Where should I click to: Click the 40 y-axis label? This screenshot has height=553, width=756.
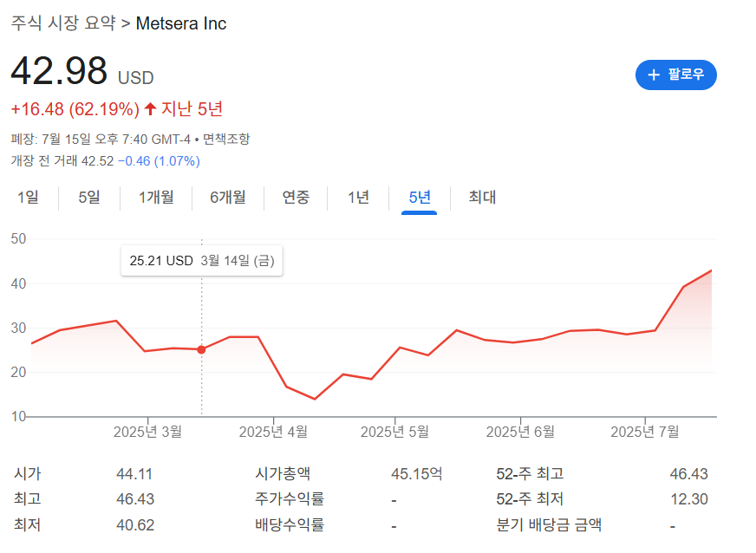[18, 283]
